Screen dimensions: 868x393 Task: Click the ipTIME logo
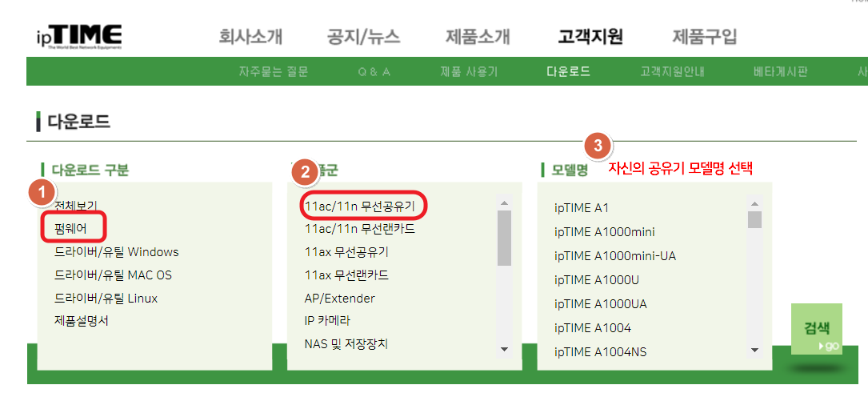click(78, 37)
